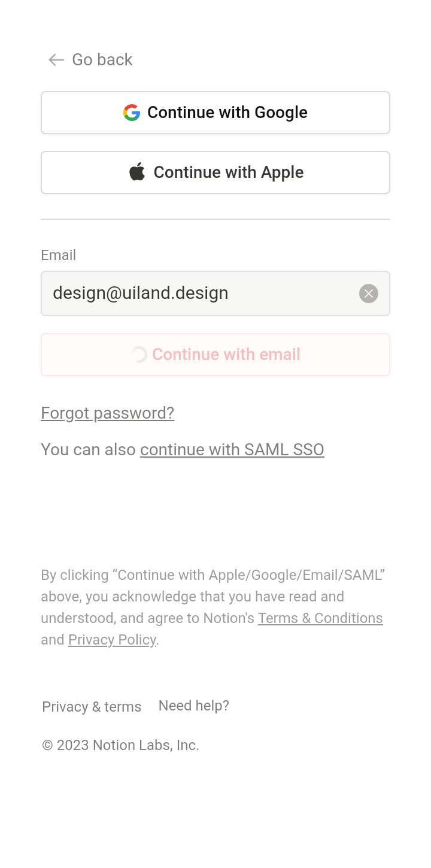Click the Apple logo icon
Screen dimensions: 431x868
[137, 172]
